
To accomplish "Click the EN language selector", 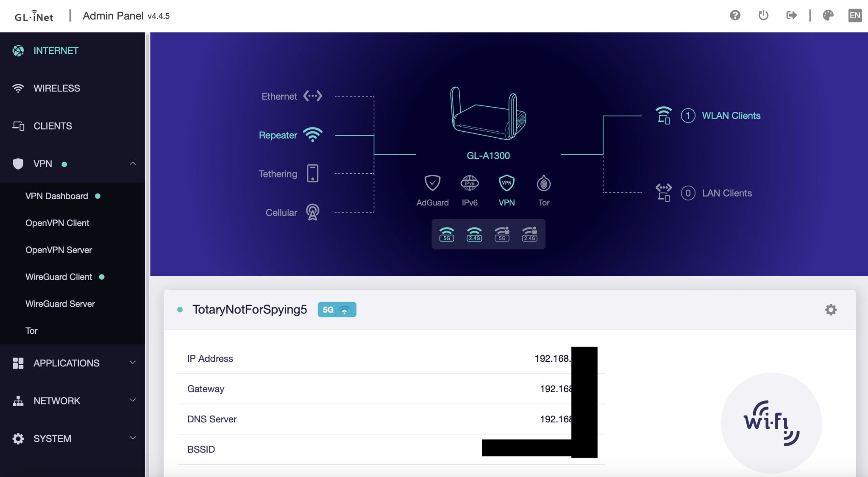I will (x=854, y=16).
